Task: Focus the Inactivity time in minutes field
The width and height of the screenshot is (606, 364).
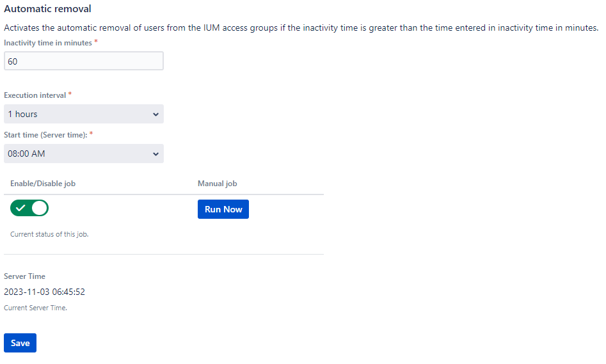Action: (x=83, y=61)
